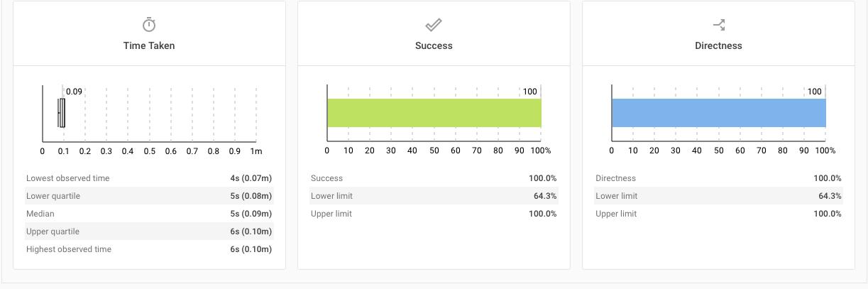This screenshot has width=868, height=289.
Task: Select the Success panel heading
Action: [434, 45]
